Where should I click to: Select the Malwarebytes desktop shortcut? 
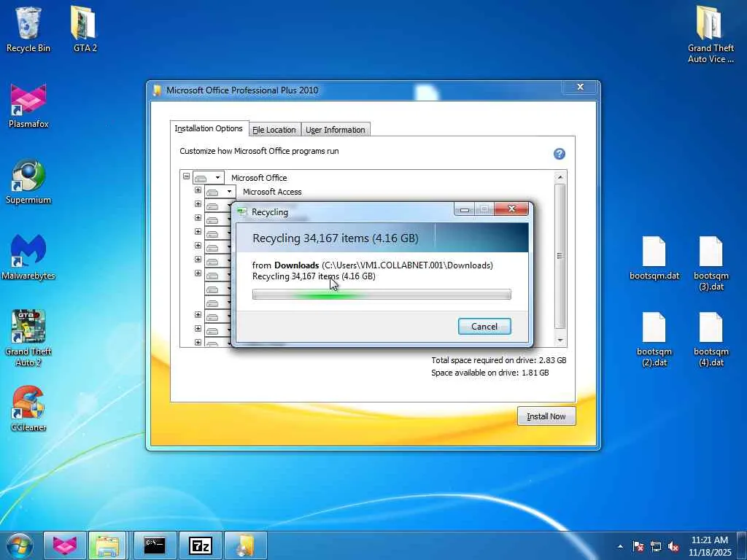coord(28,257)
